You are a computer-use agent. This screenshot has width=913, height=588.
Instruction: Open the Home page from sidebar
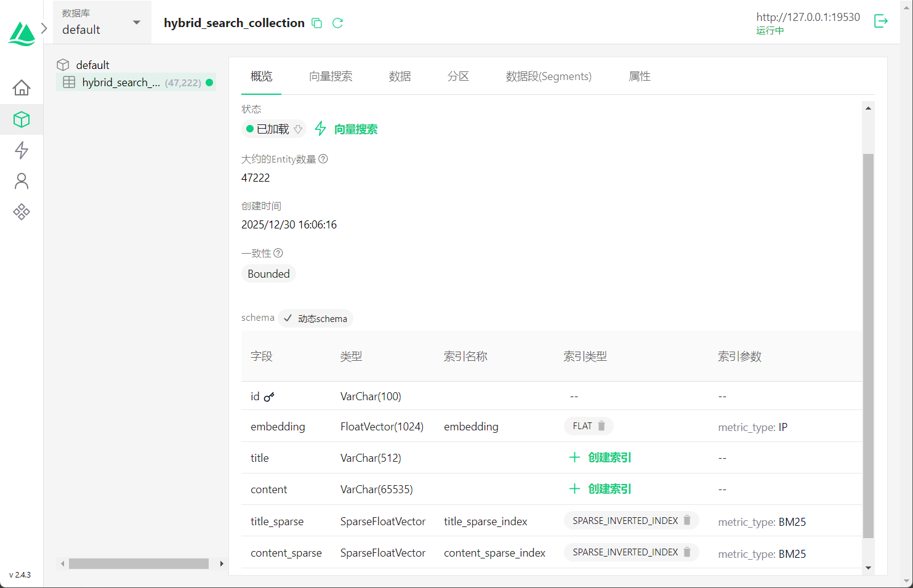pos(22,88)
